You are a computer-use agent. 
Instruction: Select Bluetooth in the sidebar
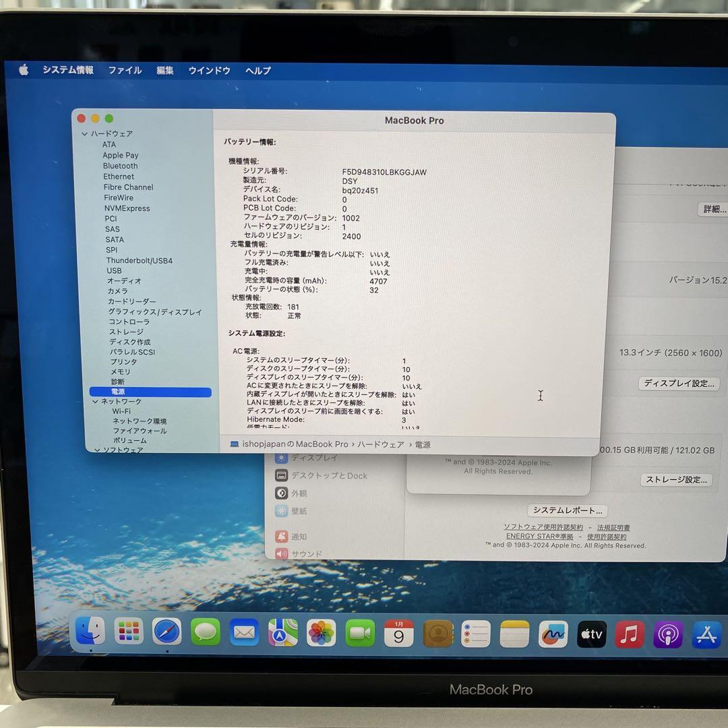[x=120, y=166]
